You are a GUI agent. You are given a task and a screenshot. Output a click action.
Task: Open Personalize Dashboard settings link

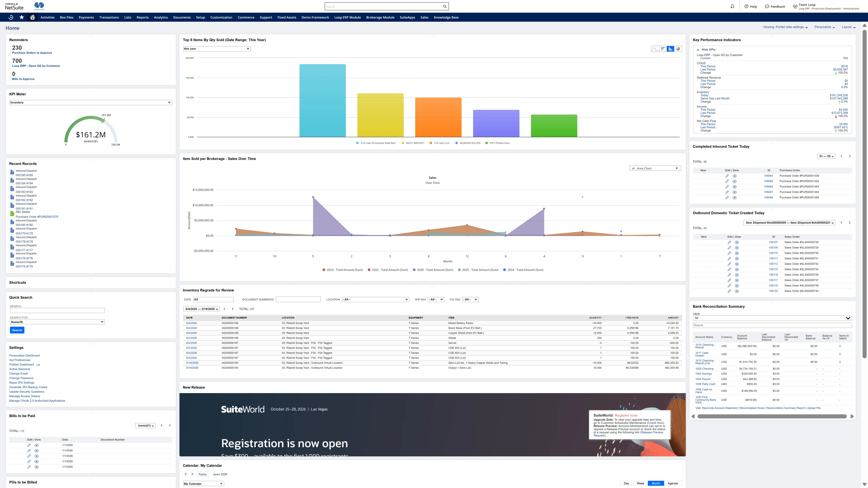(x=24, y=356)
